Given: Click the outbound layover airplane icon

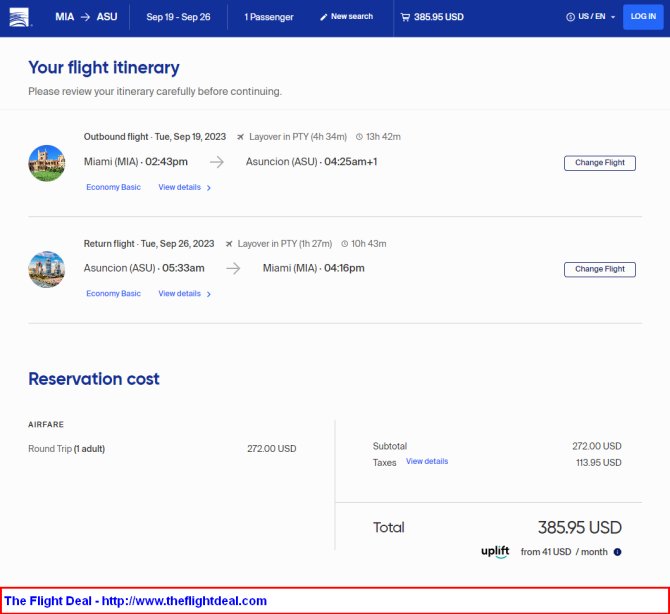Looking at the screenshot, I should pyautogui.click(x=241, y=137).
